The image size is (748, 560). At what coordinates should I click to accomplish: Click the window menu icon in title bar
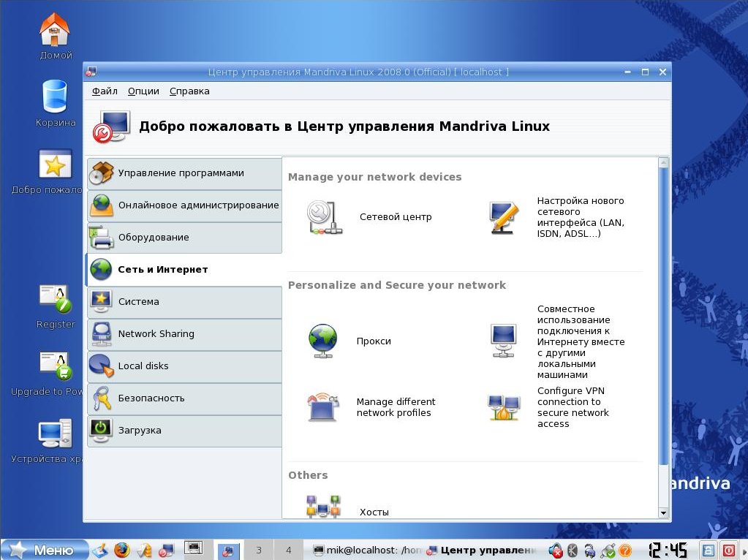point(91,72)
